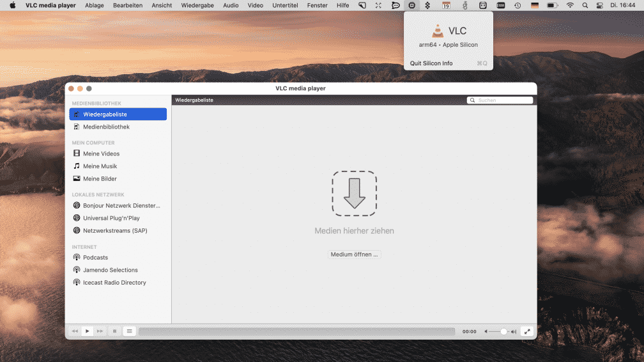Click the Medium öffnen button
The height and width of the screenshot is (362, 644).
[x=354, y=255]
